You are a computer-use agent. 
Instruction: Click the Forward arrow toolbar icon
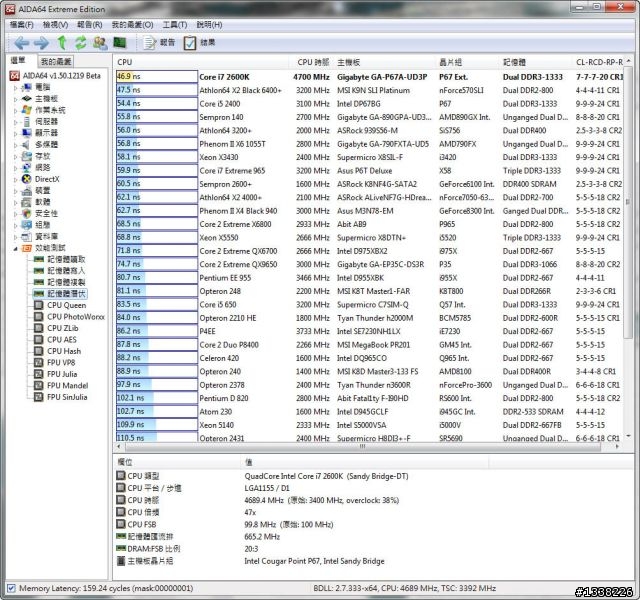click(x=41, y=42)
